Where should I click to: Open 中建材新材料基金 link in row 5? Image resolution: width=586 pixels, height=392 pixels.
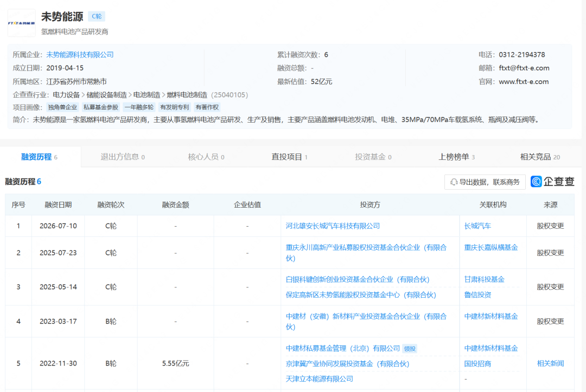click(491, 348)
